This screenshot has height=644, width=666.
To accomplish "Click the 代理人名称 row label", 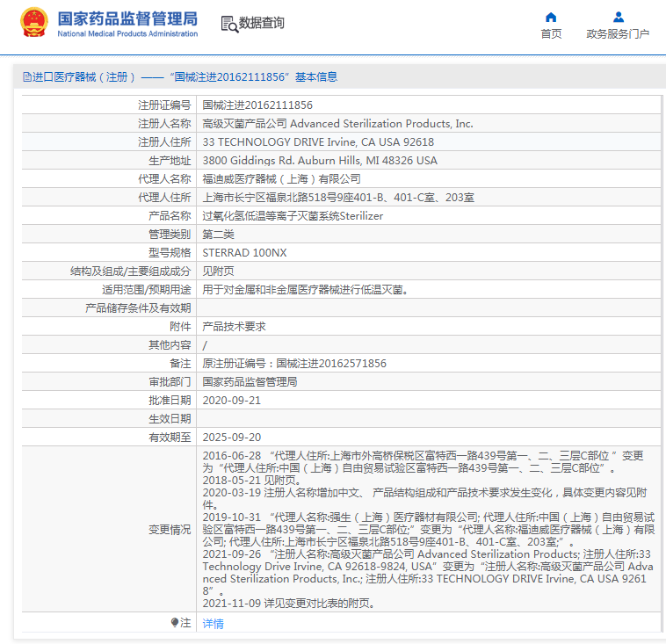I will tap(164, 179).
